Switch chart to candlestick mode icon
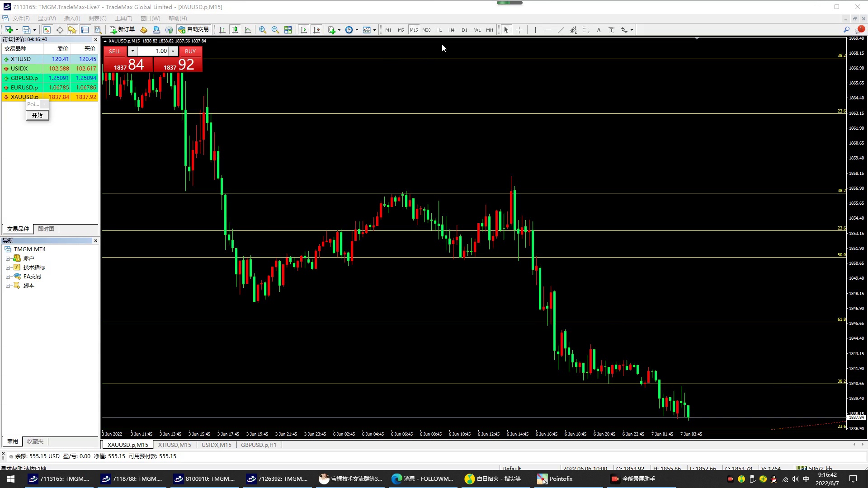868x488 pixels. coord(235,30)
